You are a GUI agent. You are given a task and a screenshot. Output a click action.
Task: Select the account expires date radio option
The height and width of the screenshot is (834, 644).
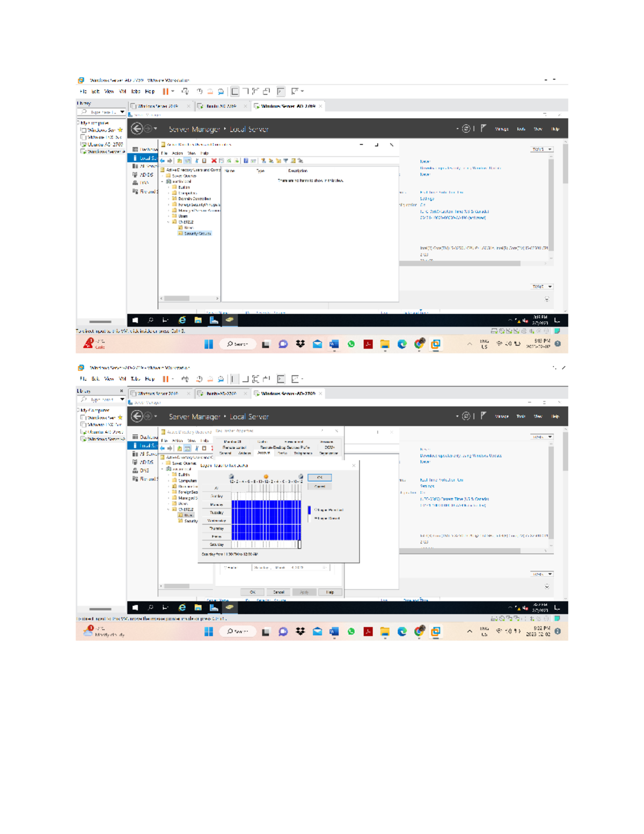[226, 568]
